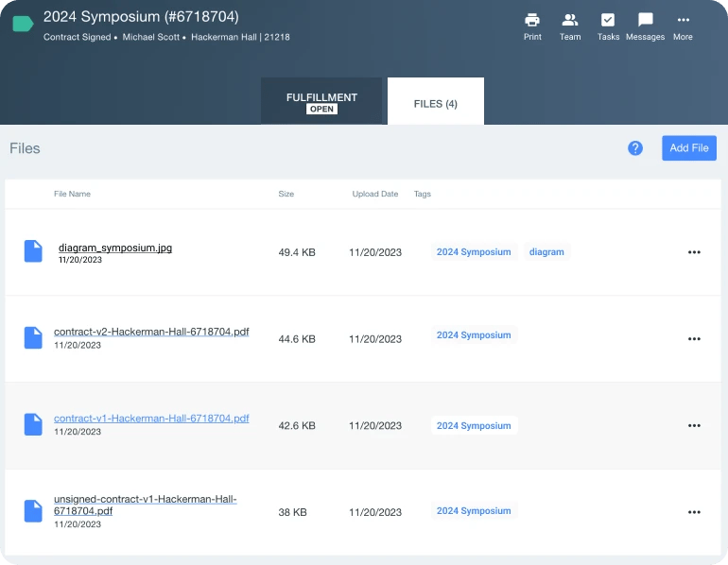Click file icon beside unsigned-contract-v1 PDF
Screen dimensions: 728x565
coord(33,511)
